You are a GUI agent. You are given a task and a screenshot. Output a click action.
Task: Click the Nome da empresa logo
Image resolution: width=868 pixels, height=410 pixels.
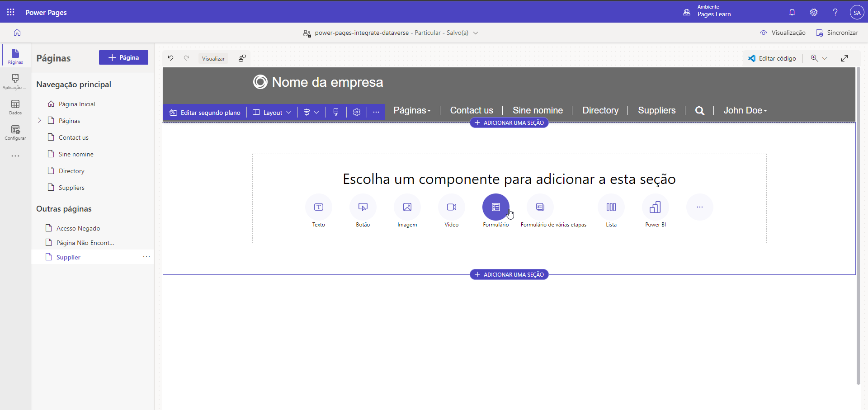point(318,82)
